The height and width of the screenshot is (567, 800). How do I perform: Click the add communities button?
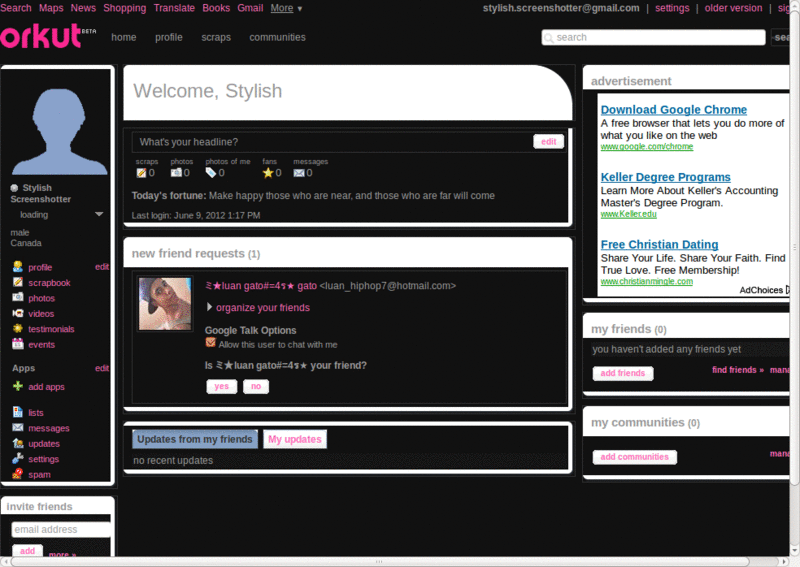coord(635,457)
